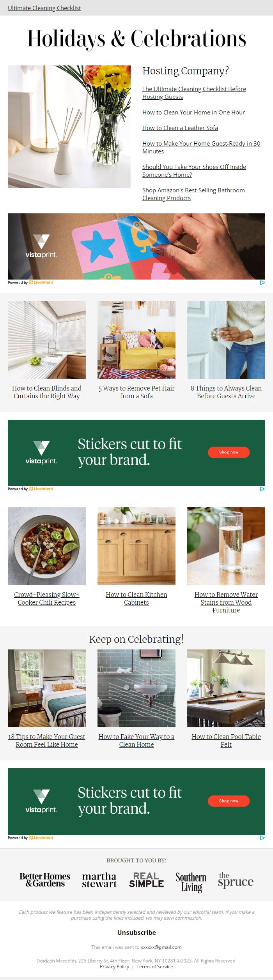
Task: Open the pool table photo
Action: [226, 688]
